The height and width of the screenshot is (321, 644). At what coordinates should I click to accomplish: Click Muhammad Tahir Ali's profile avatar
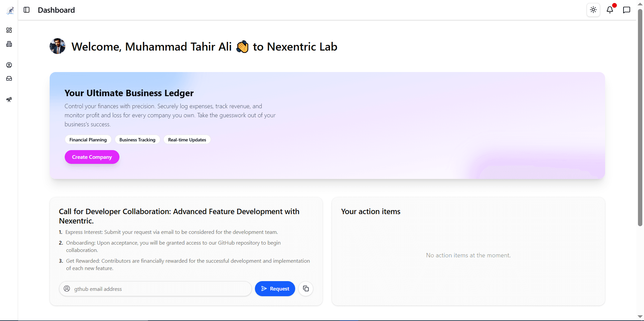tap(57, 46)
